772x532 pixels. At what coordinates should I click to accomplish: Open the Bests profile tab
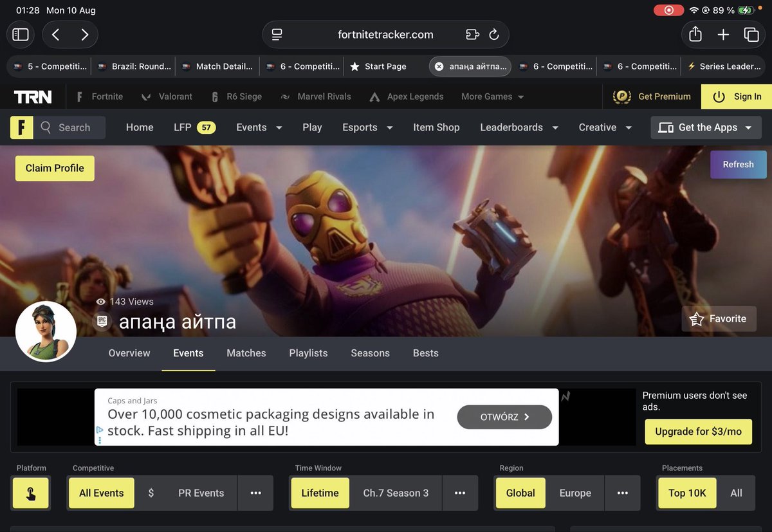point(426,353)
